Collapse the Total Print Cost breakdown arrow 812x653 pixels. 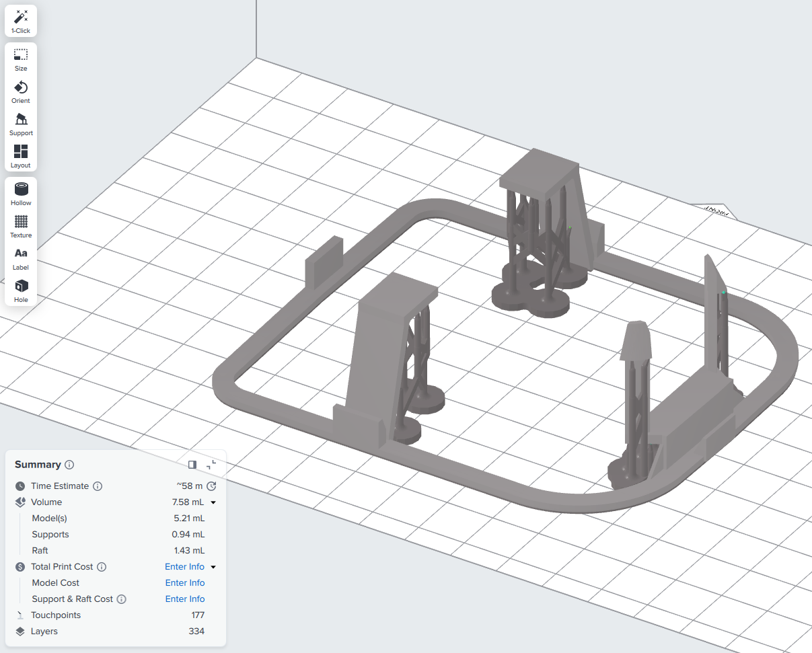tap(213, 567)
